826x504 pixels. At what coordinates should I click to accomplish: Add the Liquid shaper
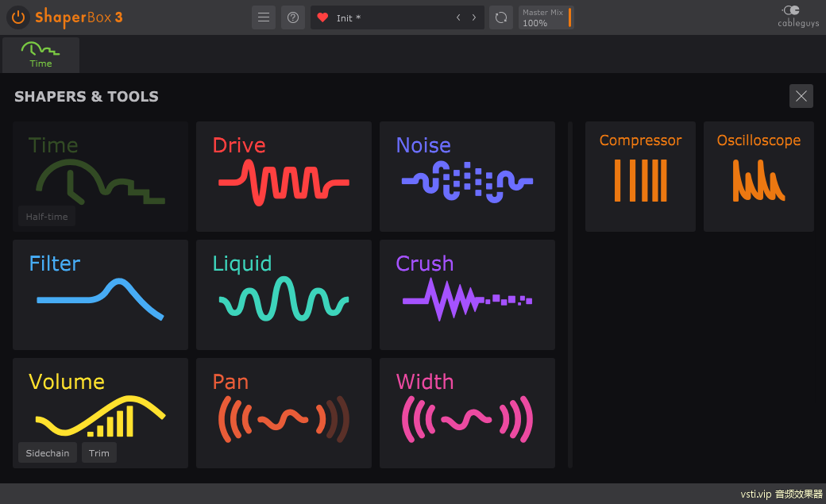click(x=284, y=295)
